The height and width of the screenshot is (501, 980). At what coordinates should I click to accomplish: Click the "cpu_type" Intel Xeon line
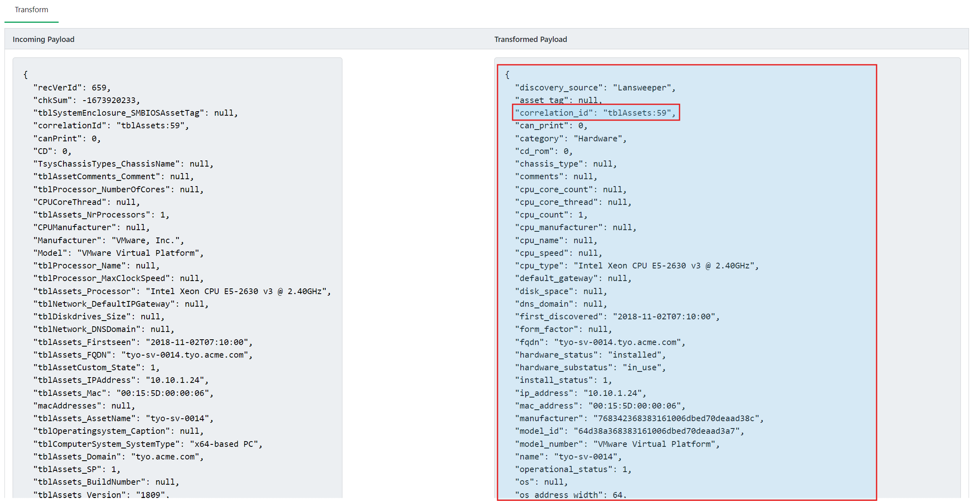coord(637,266)
